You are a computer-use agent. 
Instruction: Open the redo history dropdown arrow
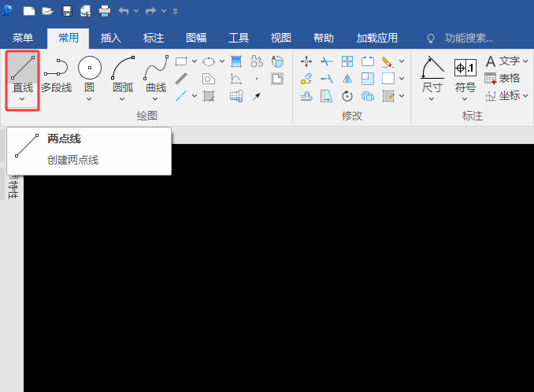[164, 11]
